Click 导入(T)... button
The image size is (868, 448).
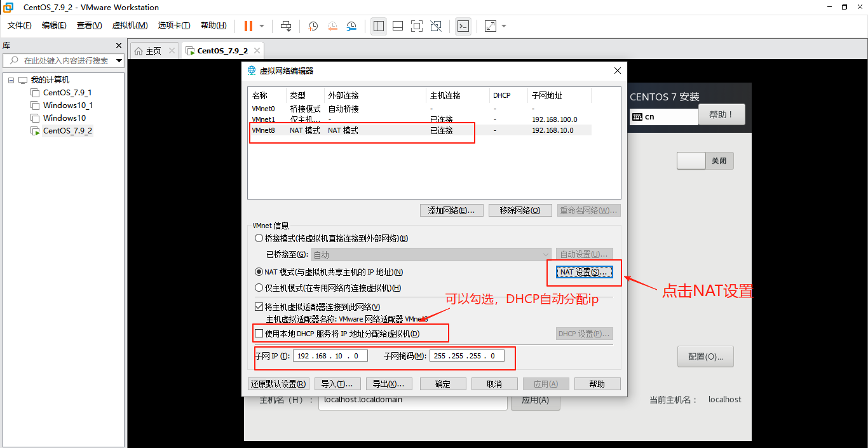click(x=337, y=384)
